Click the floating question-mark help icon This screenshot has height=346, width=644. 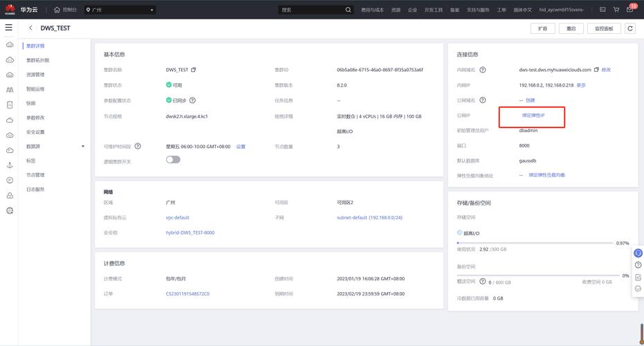pos(638,265)
